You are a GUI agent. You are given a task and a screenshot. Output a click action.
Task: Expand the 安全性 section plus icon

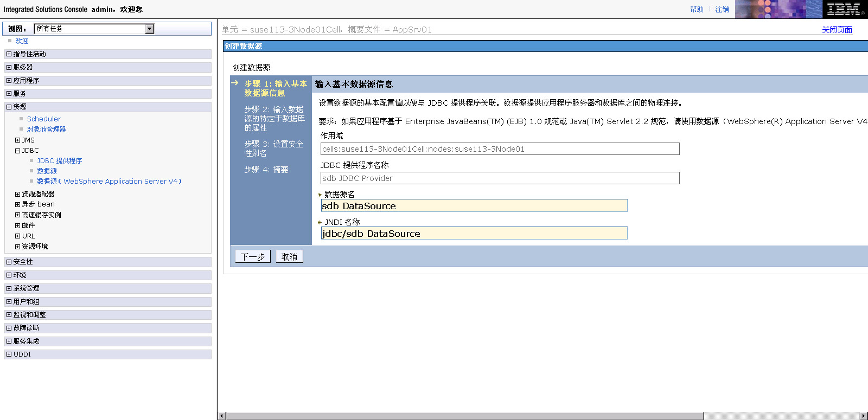pyautogui.click(x=9, y=262)
